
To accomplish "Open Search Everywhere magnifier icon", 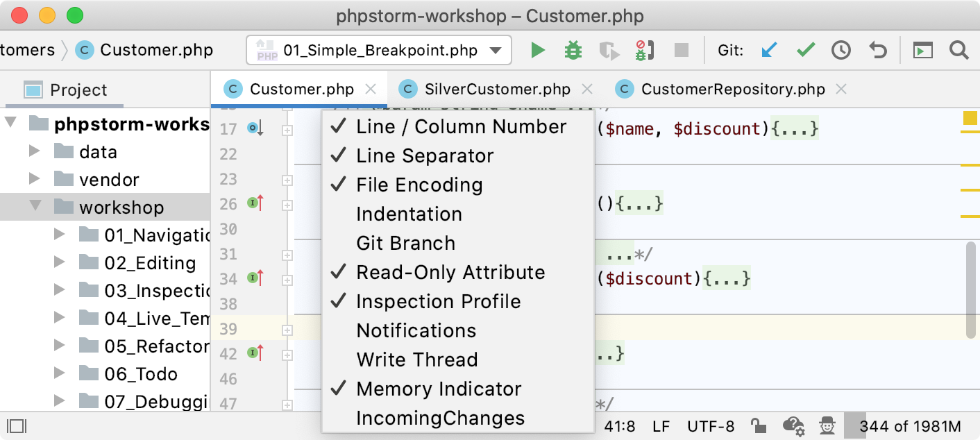I will (x=958, y=50).
